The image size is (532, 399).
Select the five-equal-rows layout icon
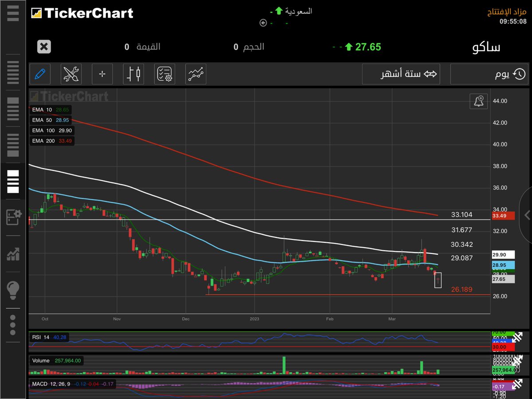13,73
